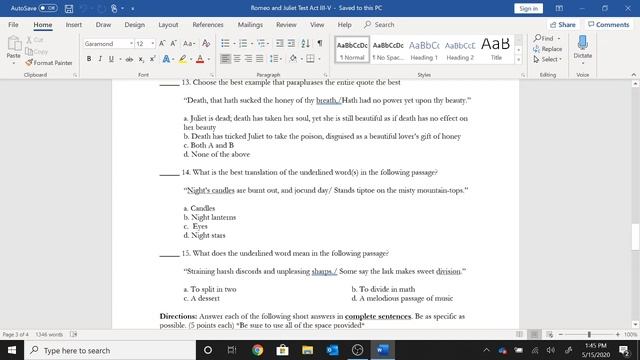Open the Draw tab
The height and width of the screenshot is (360, 640).
(x=103, y=24)
